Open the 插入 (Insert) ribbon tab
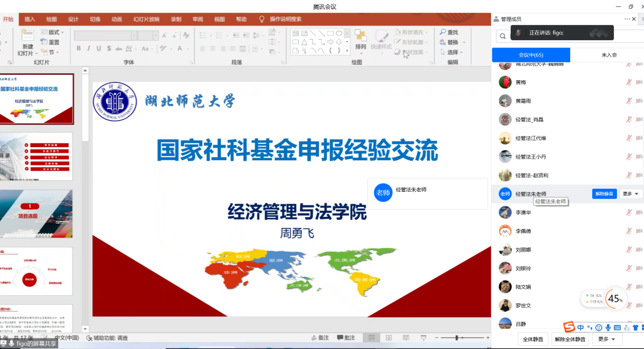Screen dimensions: 644x349 [x=30, y=19]
